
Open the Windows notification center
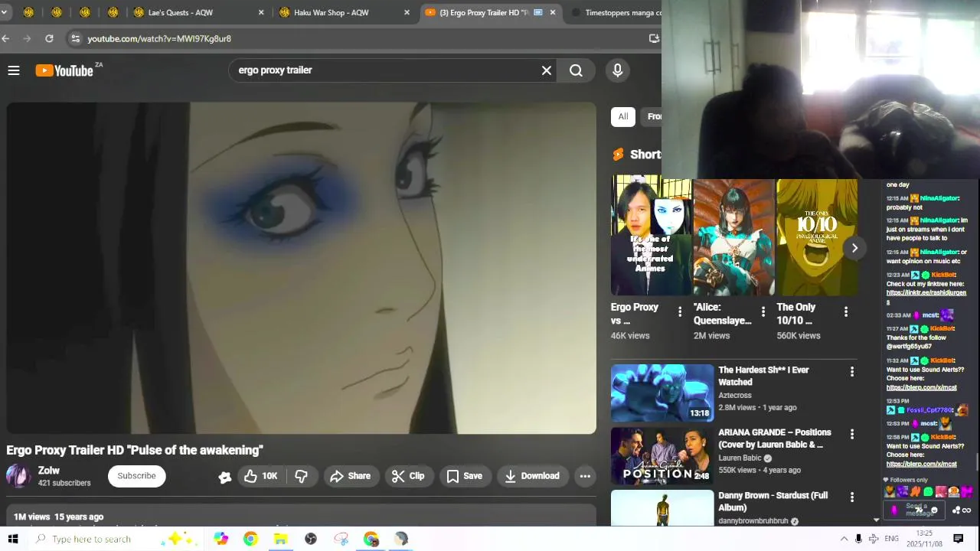[x=958, y=539]
